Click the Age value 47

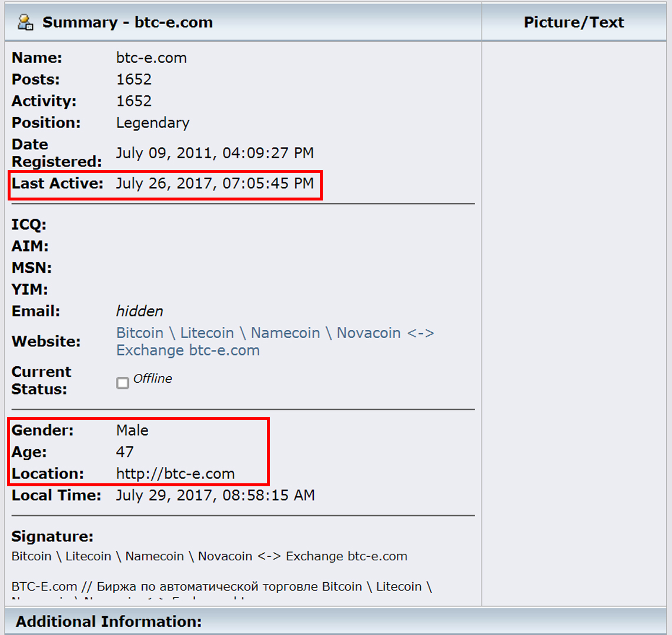(x=125, y=452)
